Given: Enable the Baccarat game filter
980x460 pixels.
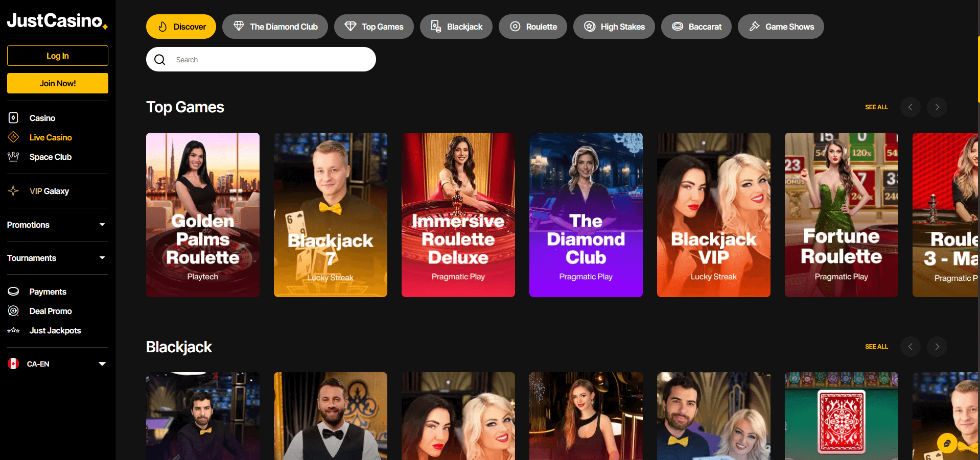Looking at the screenshot, I should (696, 26).
